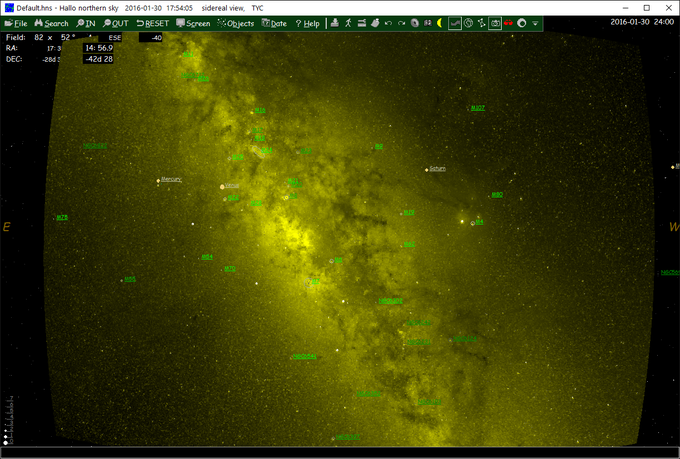Open the File menu
This screenshot has height=459, width=680.
(16, 23)
